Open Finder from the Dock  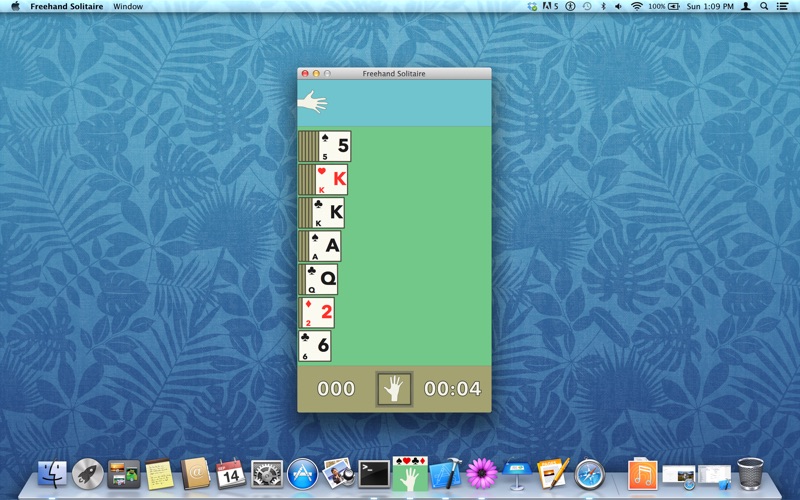coord(52,473)
